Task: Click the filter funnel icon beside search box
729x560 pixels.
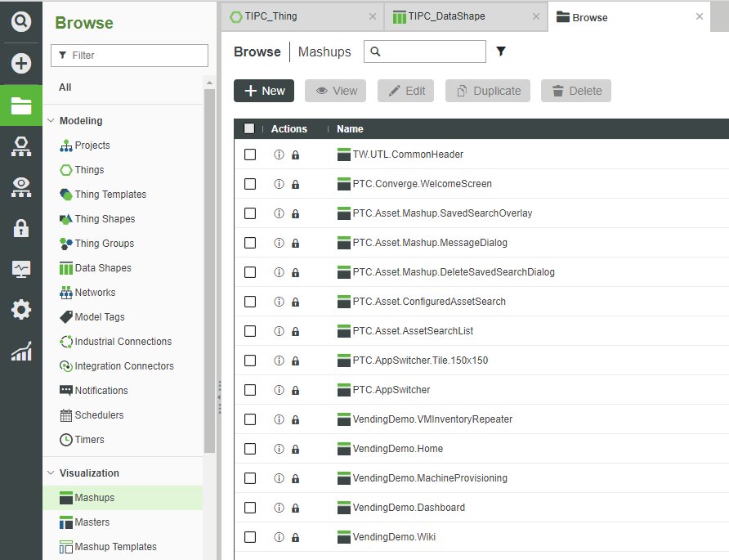Action: [x=501, y=52]
